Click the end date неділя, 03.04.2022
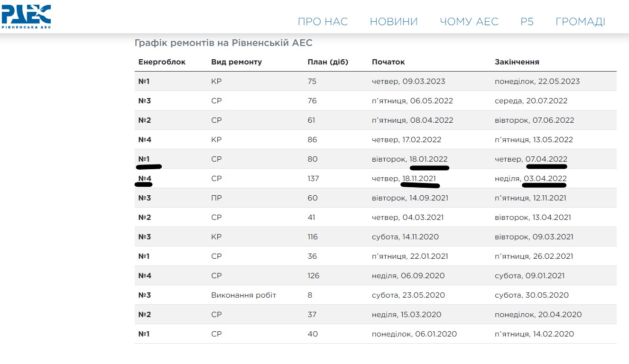 coord(530,179)
